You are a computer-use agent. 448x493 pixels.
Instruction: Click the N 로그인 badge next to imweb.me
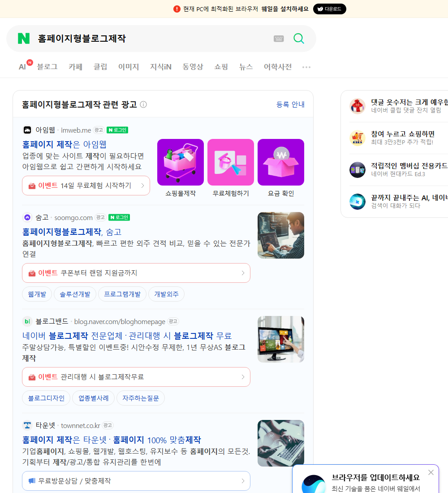coord(117,130)
